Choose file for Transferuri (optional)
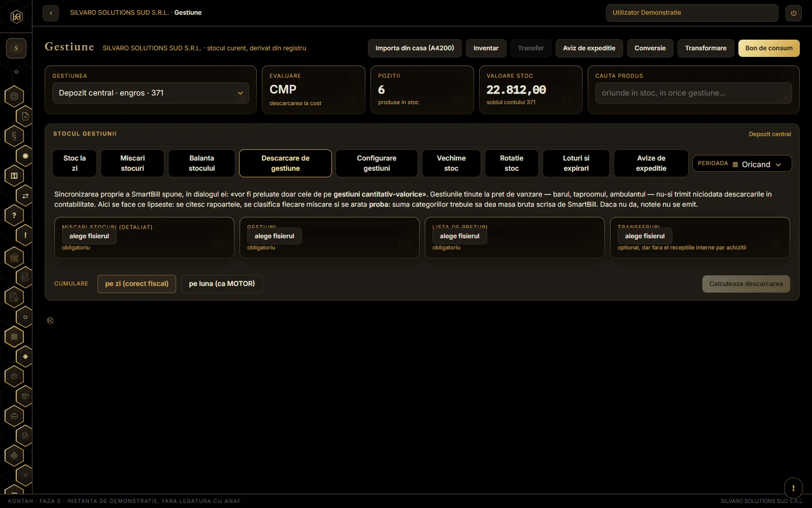The width and height of the screenshot is (812, 508). tap(645, 236)
